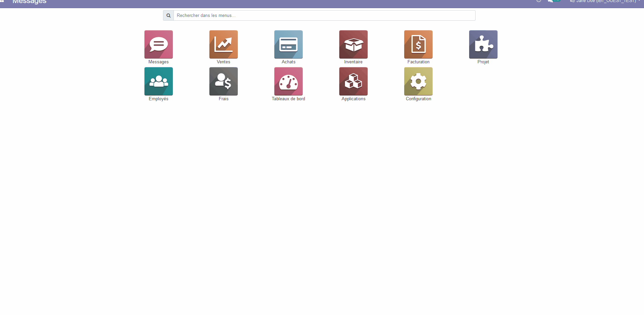The image size is (644, 315).
Task: Click the 'Configuration' text label
Action: pos(418,99)
